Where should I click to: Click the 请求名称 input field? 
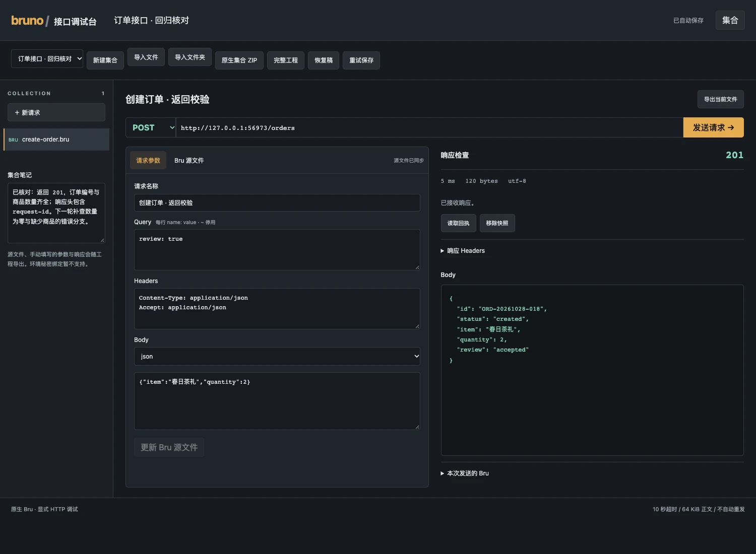point(277,202)
